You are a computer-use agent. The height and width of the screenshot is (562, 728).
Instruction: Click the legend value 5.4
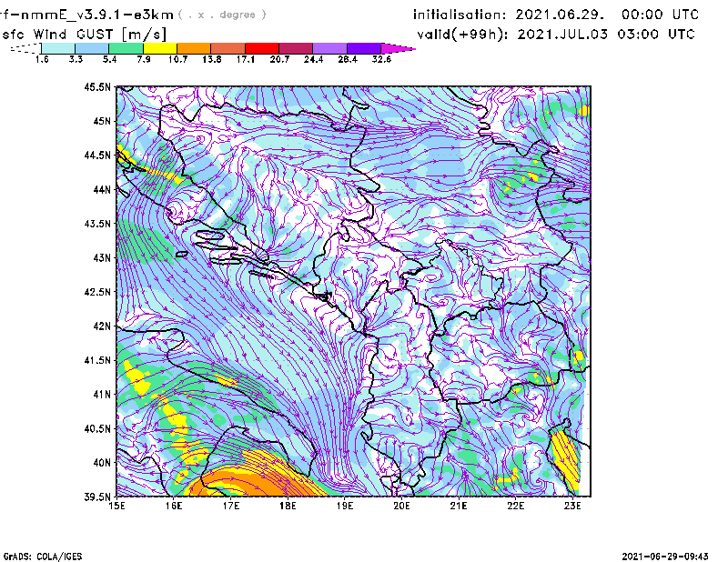pyautogui.click(x=109, y=59)
